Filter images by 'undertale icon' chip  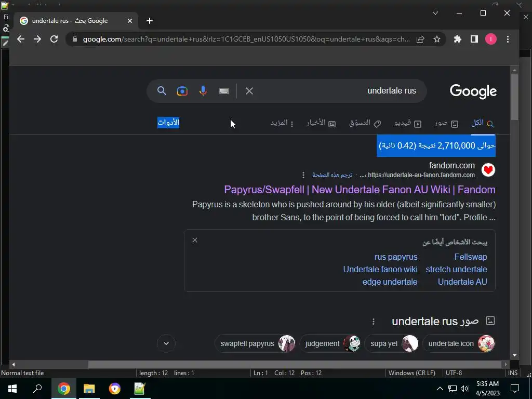(459, 343)
